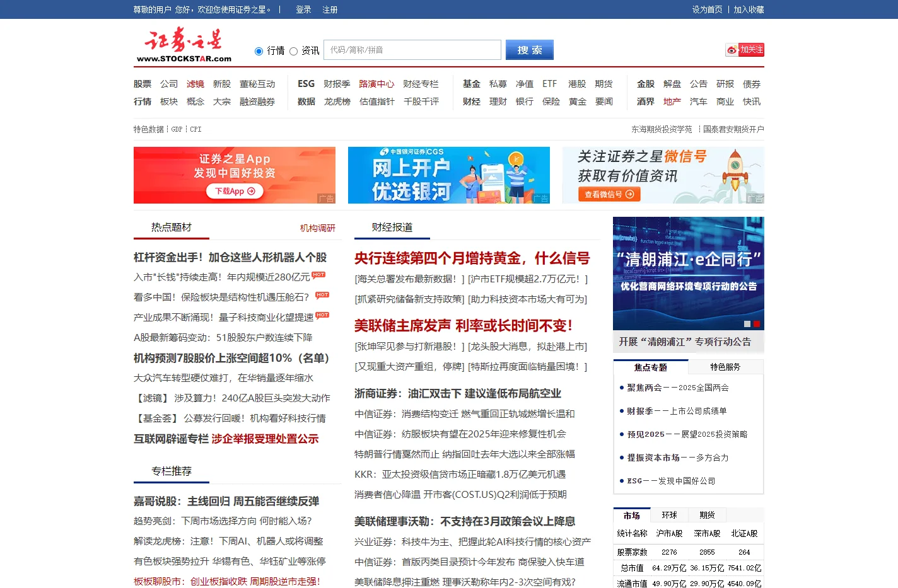Open 【滤镜】涉及算力 240亿A股巨头 article
The width and height of the screenshot is (898, 588).
(x=232, y=398)
